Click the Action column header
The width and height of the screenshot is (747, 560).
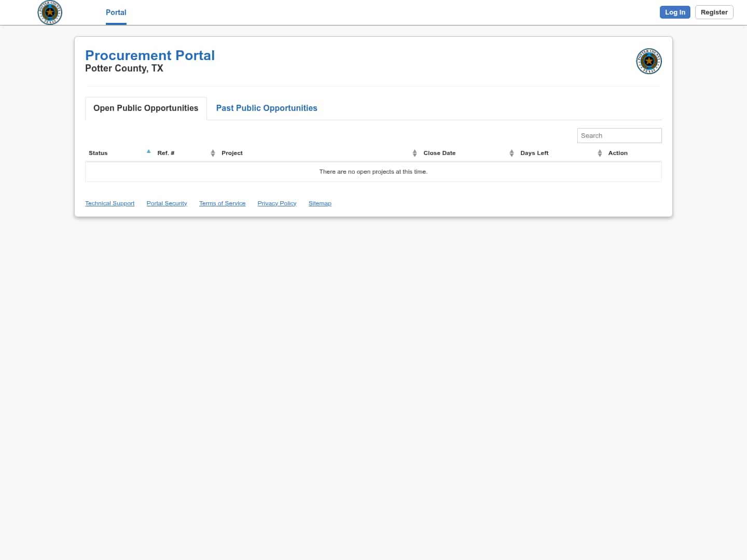point(618,153)
